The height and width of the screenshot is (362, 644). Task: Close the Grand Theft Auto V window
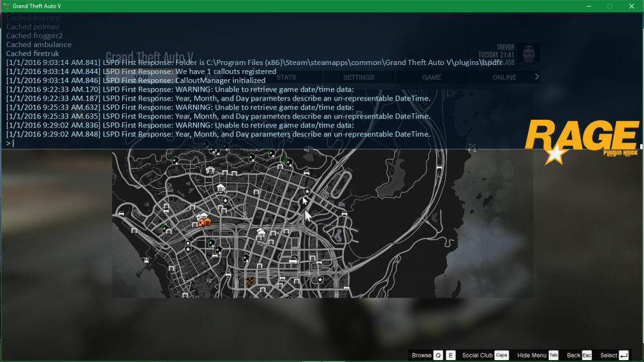(x=632, y=6)
